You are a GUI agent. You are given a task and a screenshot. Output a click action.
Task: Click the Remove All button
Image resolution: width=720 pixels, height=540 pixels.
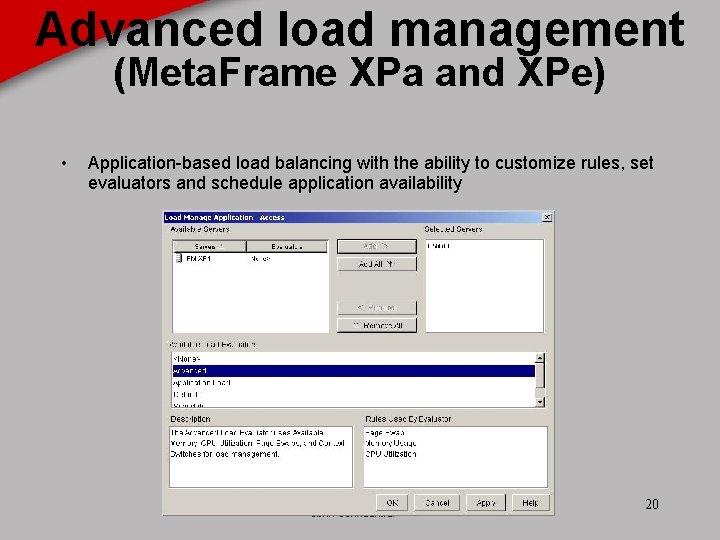(377, 325)
